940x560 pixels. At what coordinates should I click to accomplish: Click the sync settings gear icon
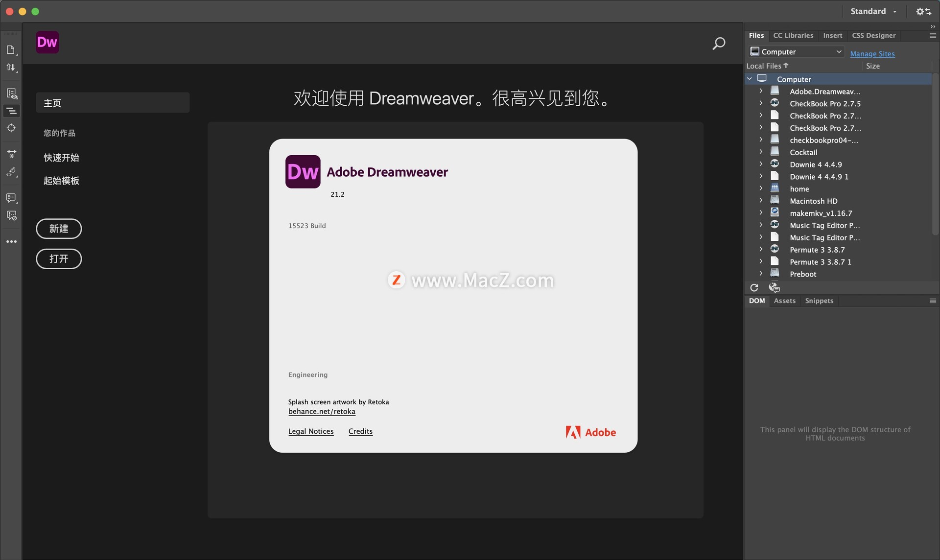point(923,11)
